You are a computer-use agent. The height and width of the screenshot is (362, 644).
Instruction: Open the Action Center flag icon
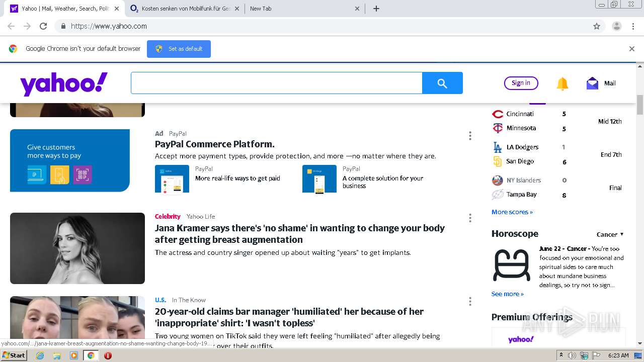596,355
